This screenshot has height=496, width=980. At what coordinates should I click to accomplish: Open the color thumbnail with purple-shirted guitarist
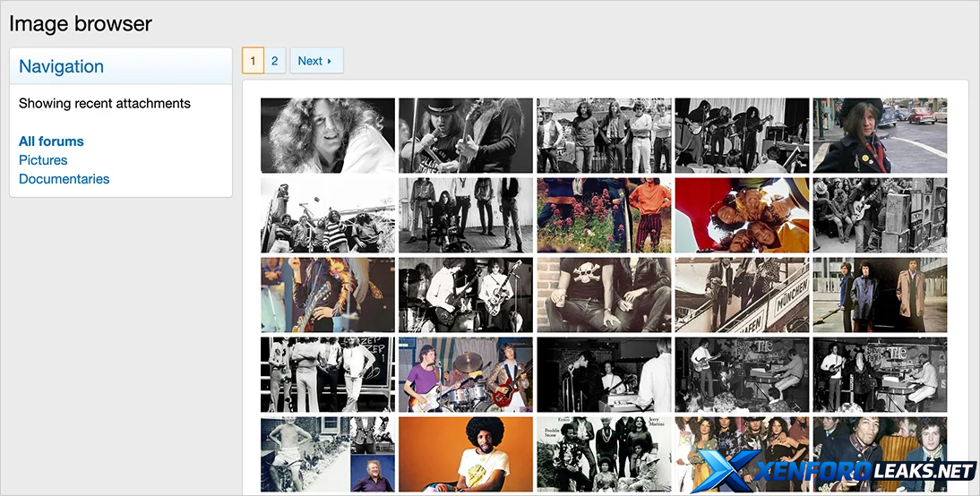[x=465, y=374]
